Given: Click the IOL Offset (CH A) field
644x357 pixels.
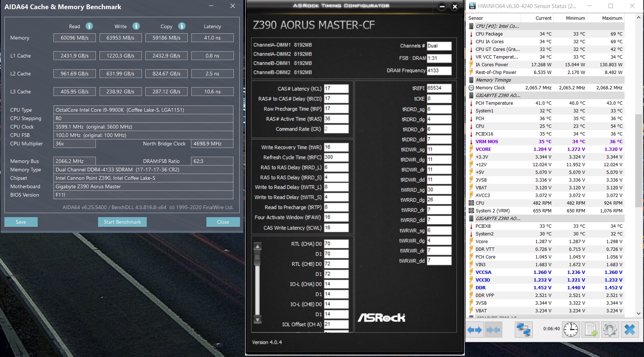Looking at the screenshot, I should [336, 324].
